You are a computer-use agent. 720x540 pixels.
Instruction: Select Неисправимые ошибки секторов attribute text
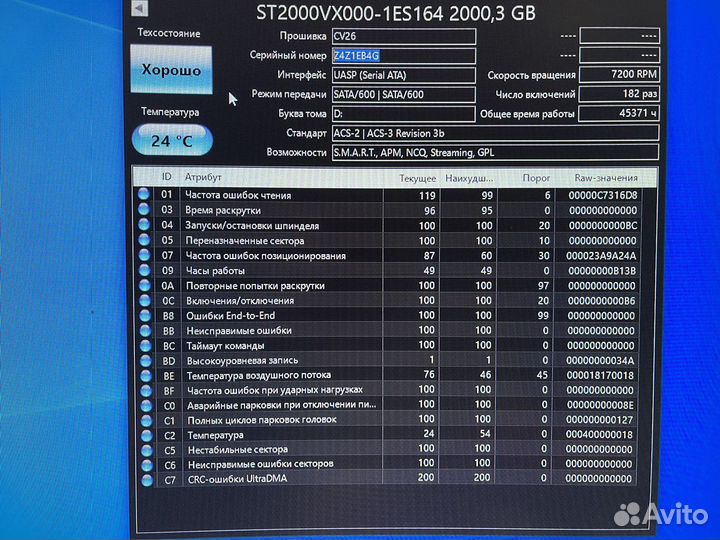click(x=261, y=464)
